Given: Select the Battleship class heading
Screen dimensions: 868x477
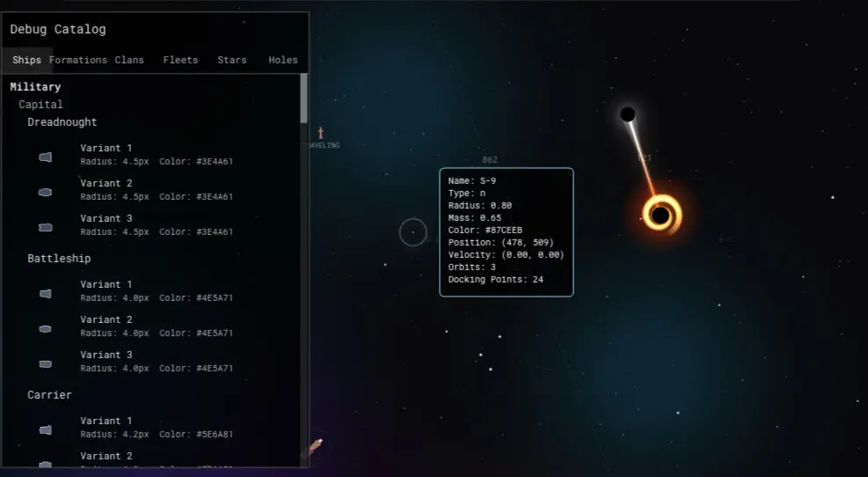Looking at the screenshot, I should point(59,259).
